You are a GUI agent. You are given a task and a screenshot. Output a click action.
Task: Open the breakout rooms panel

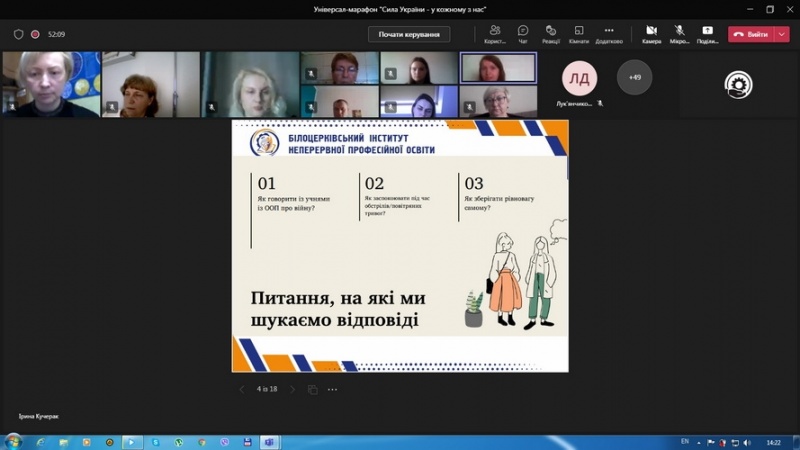point(578,32)
